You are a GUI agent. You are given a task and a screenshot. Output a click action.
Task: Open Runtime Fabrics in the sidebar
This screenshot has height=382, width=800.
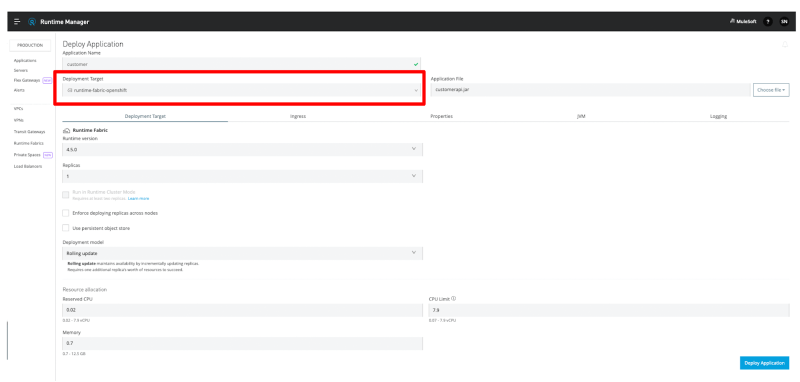click(x=29, y=143)
